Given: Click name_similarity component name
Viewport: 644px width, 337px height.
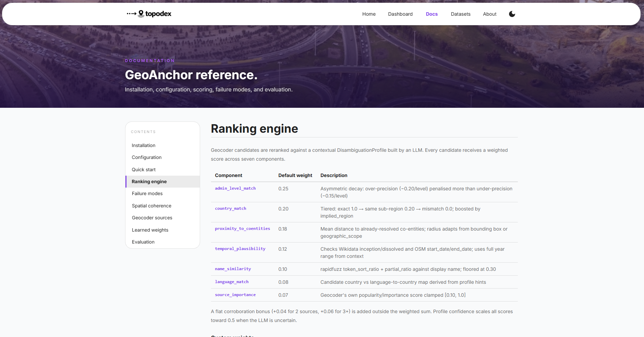Looking at the screenshot, I should [233, 269].
